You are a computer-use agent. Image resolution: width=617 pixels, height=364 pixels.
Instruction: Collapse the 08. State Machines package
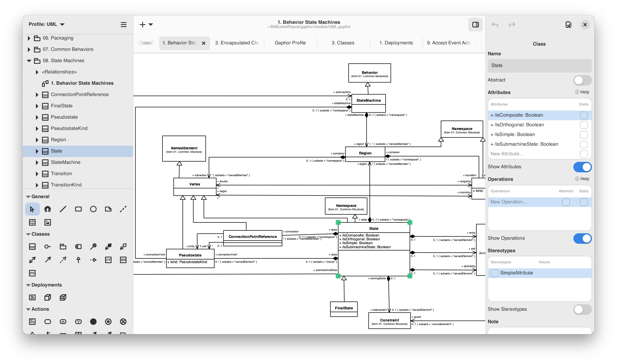tap(29, 61)
